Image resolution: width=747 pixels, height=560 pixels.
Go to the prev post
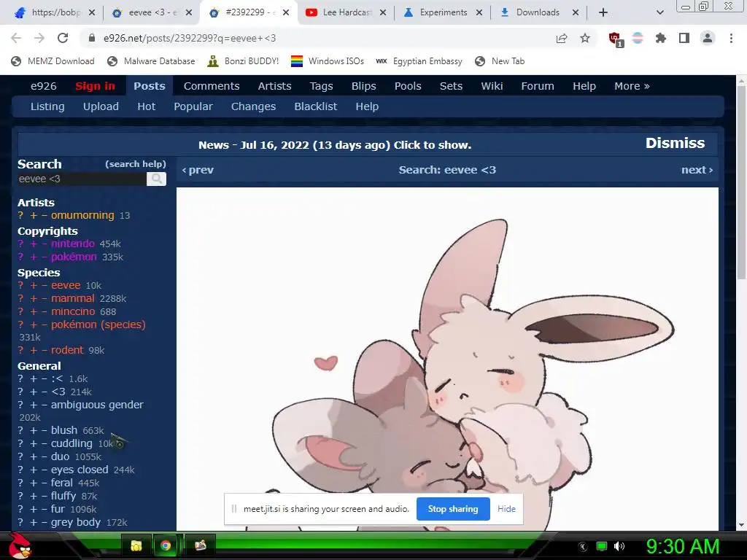coord(198,170)
